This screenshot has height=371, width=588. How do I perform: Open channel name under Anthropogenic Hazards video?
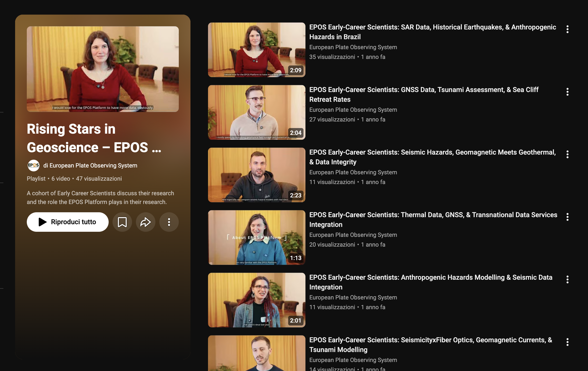[x=353, y=297]
